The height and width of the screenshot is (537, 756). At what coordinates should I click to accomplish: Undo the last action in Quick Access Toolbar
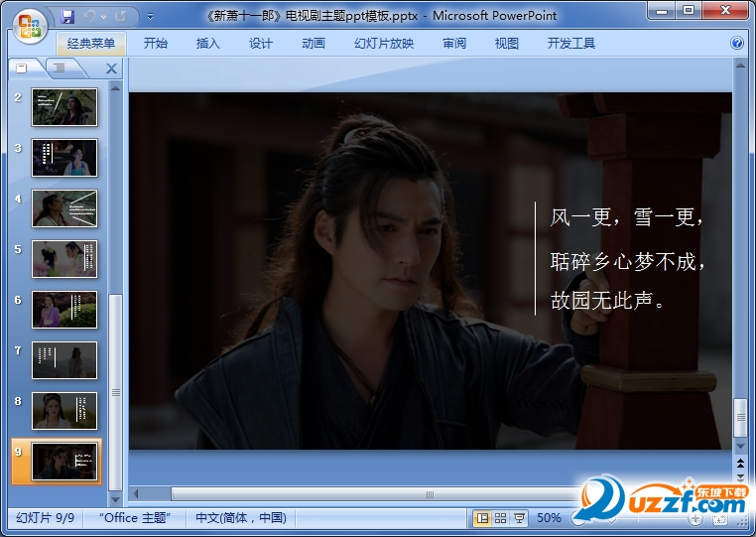89,17
